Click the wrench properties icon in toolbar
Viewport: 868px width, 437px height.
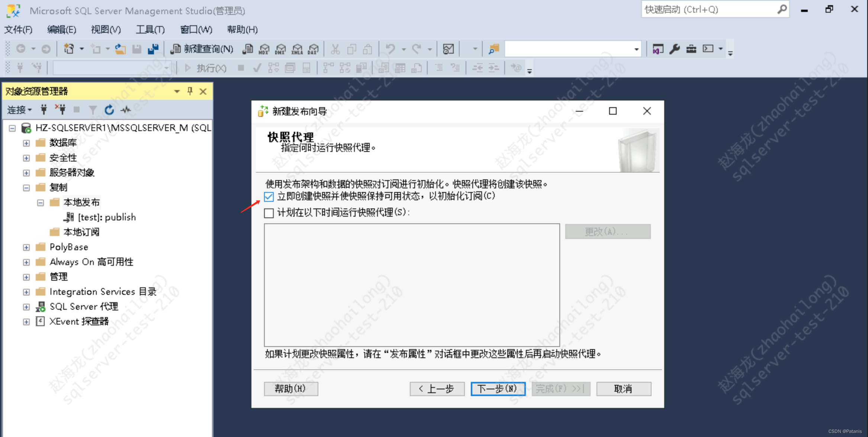point(674,49)
